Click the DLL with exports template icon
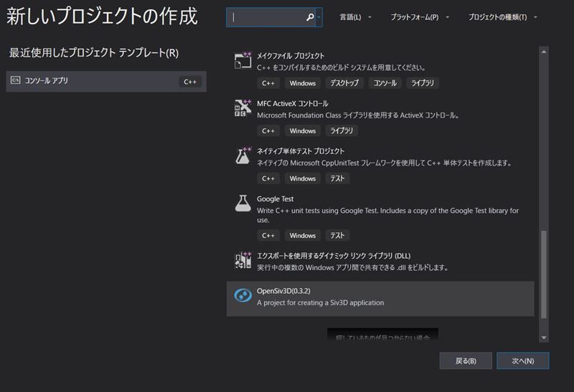Image resolution: width=574 pixels, height=392 pixels. click(243, 260)
